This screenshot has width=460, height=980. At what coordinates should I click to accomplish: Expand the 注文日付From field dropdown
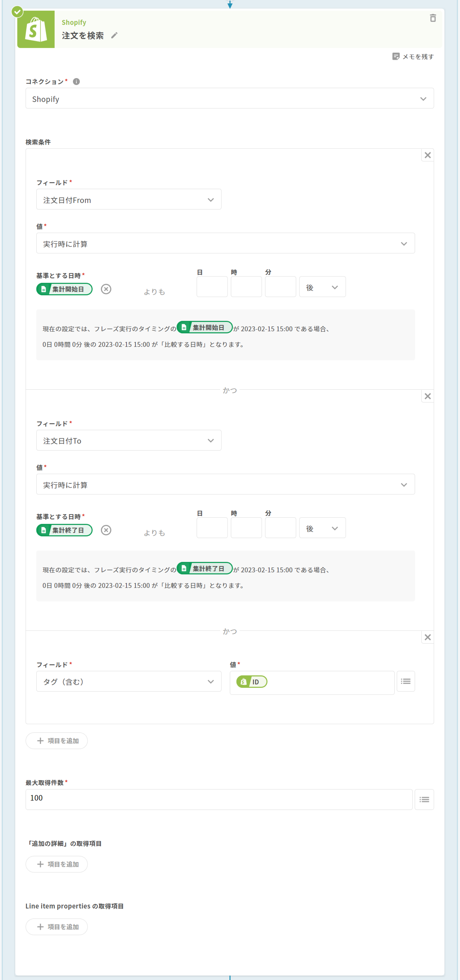(x=128, y=200)
